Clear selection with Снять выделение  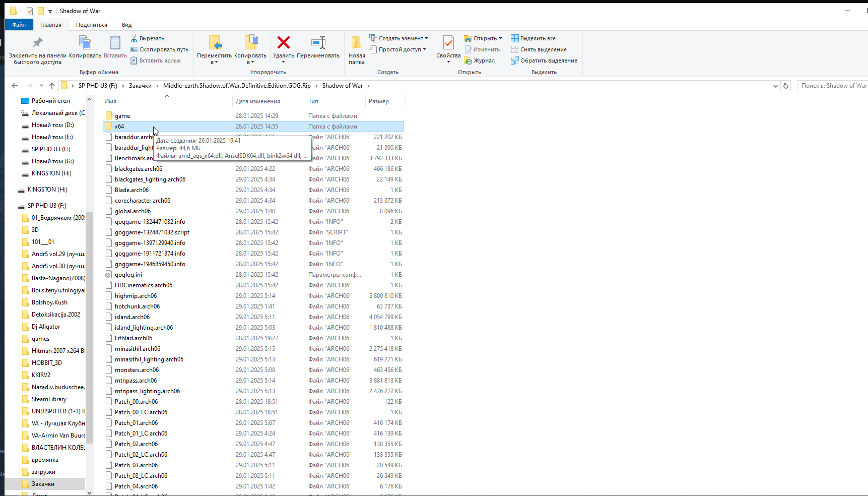pos(539,49)
